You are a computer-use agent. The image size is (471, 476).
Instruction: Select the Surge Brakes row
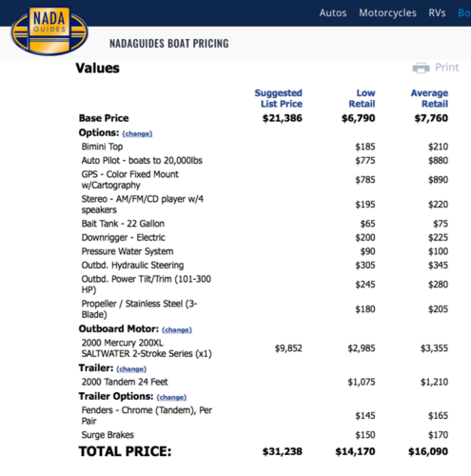click(x=264, y=435)
